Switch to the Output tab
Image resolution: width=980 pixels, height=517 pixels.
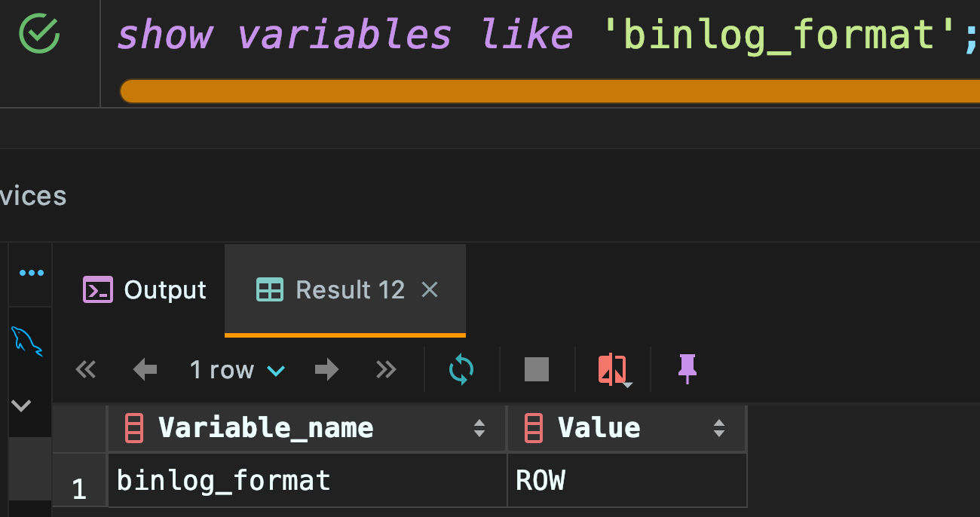pos(144,290)
